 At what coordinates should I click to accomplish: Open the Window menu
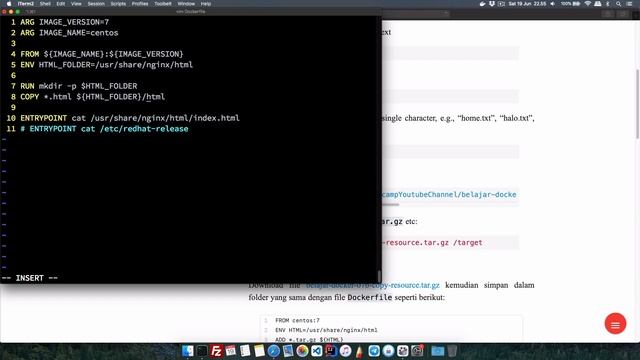(x=186, y=4)
